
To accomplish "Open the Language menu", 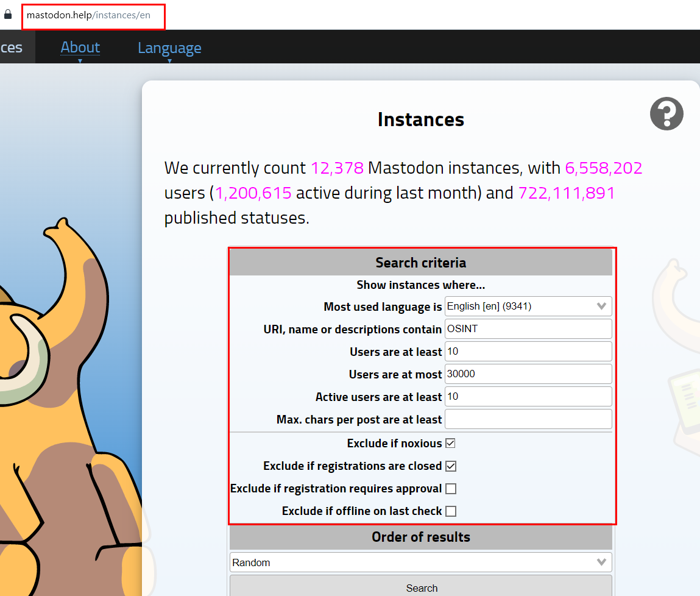I will pyautogui.click(x=169, y=48).
